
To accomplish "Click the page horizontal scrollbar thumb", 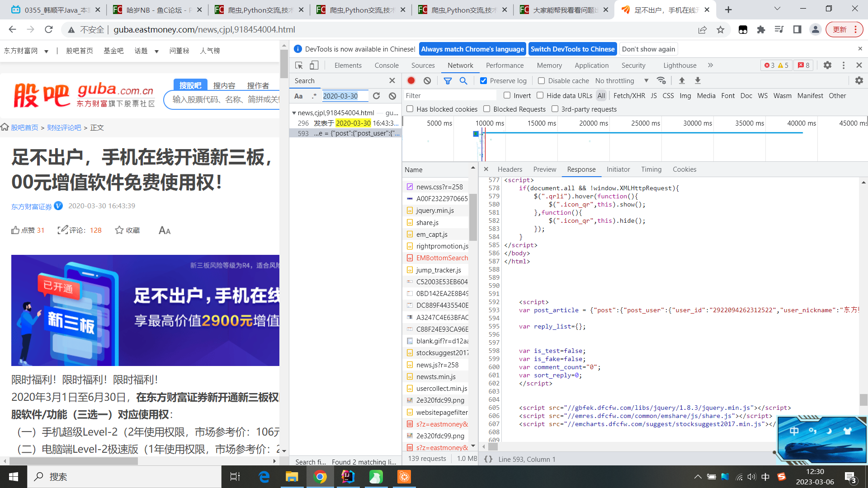I will (x=73, y=461).
